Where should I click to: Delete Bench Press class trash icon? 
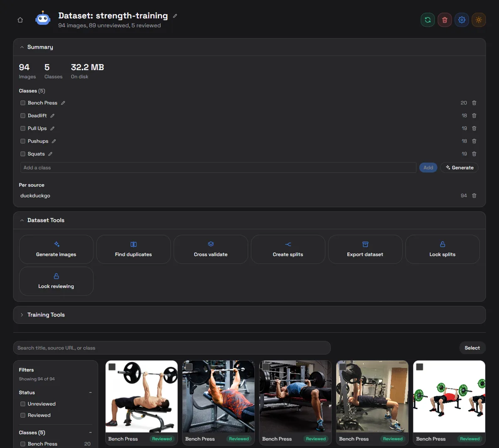474,103
